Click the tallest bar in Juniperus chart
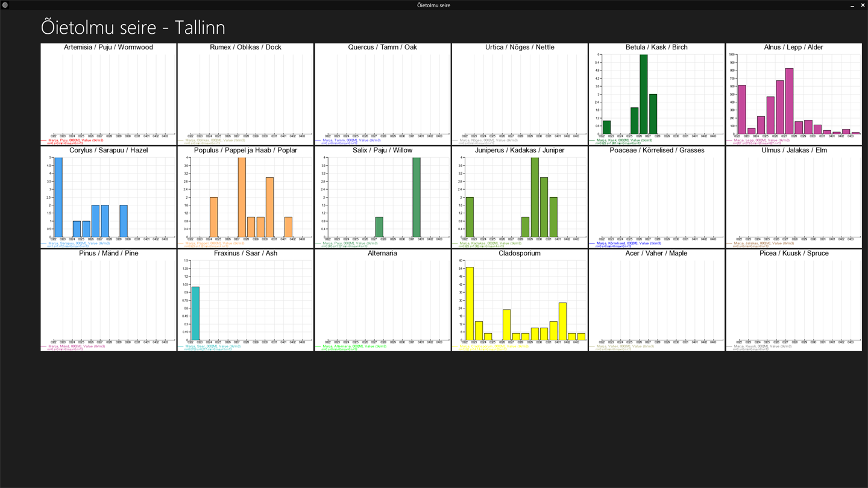The height and width of the screenshot is (488, 868). (535, 197)
